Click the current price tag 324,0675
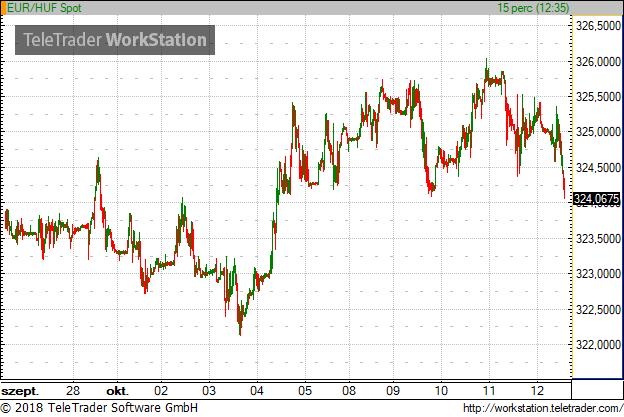Viewport: 624px width, 417px height. point(596,198)
